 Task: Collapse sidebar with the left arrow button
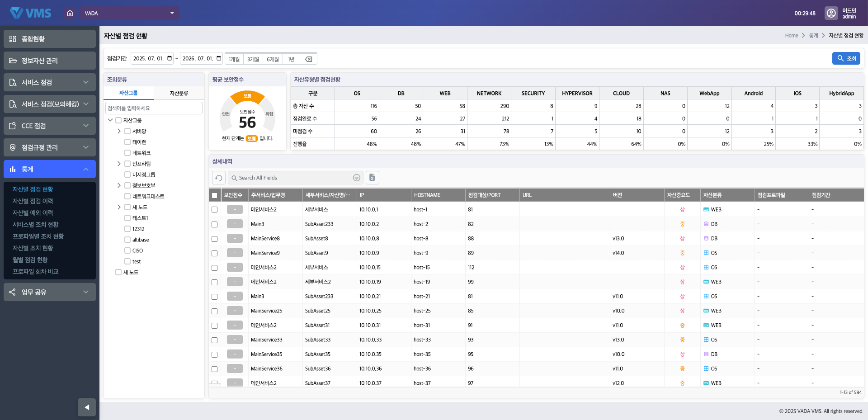pyautogui.click(x=87, y=407)
